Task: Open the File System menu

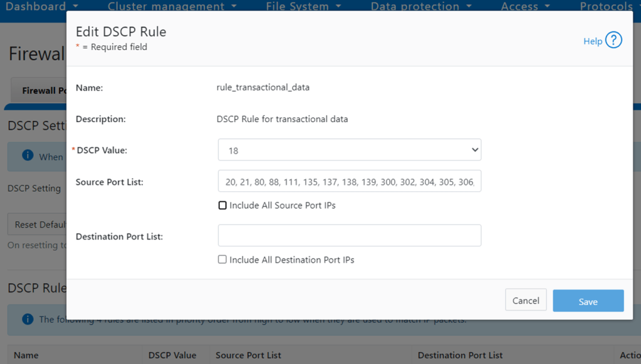Action: point(303,7)
